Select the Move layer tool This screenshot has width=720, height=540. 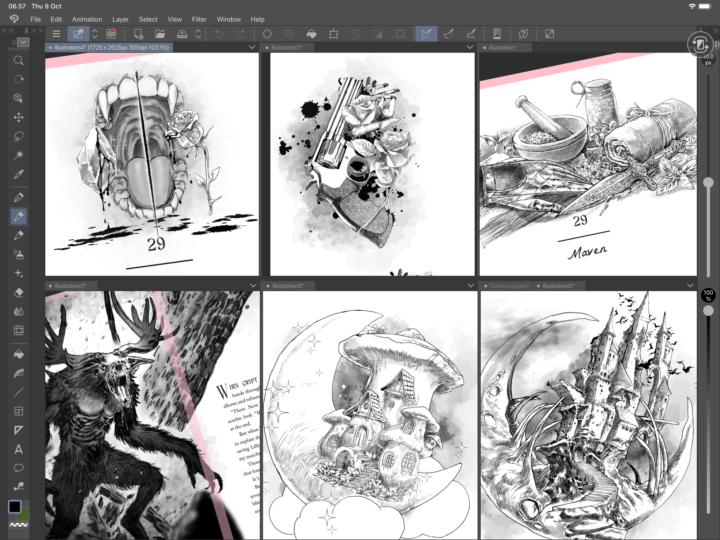[19, 117]
